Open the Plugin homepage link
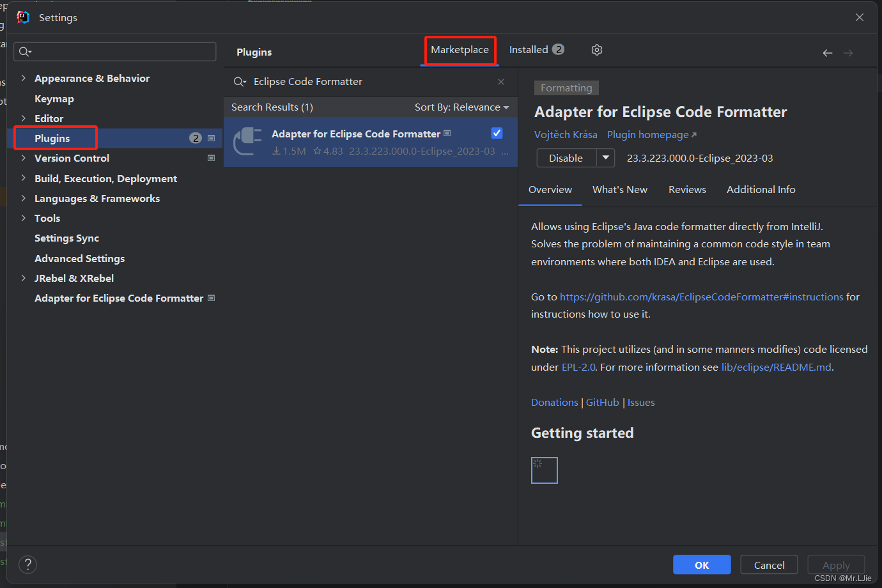Screen dimensions: 882x588 (652, 135)
